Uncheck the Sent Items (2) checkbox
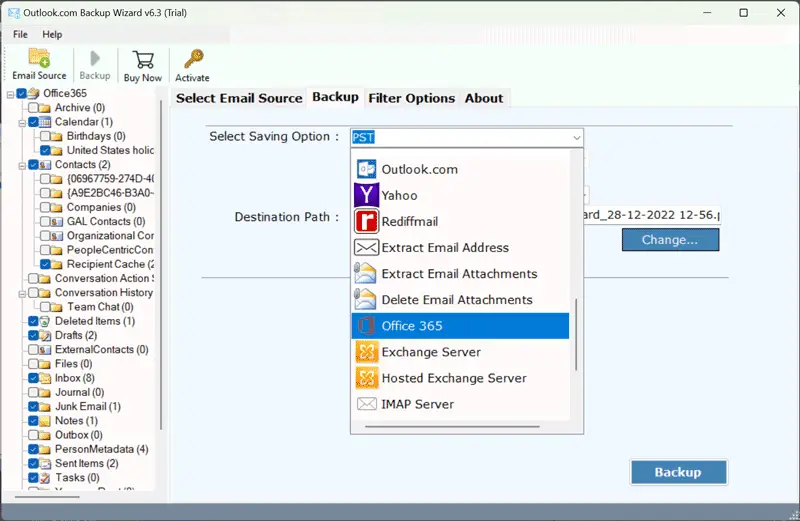Viewport: 800px width, 521px height. pyautogui.click(x=34, y=464)
